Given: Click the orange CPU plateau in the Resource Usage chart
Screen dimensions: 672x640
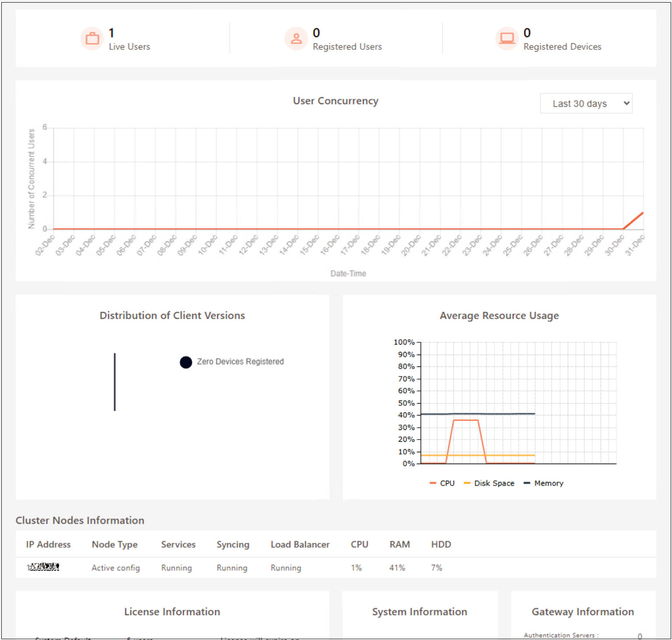Looking at the screenshot, I should coord(465,420).
